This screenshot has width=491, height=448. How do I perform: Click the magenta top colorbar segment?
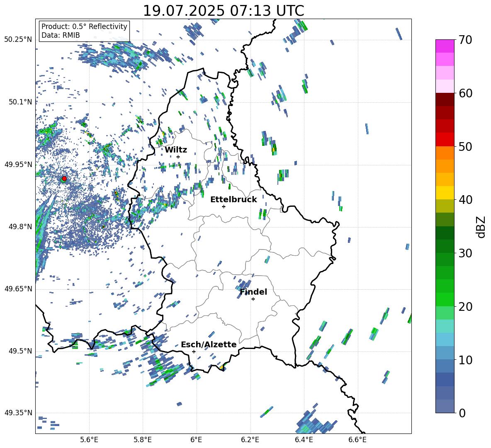(x=445, y=46)
